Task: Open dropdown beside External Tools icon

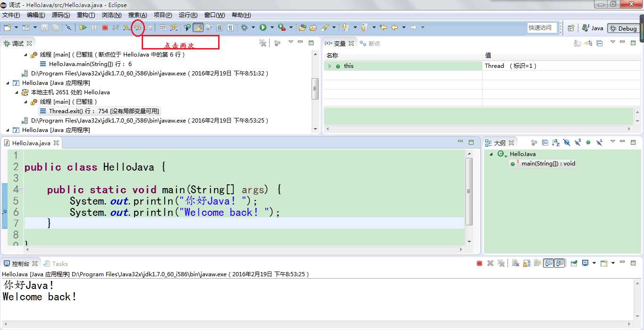Action: pyautogui.click(x=291, y=28)
